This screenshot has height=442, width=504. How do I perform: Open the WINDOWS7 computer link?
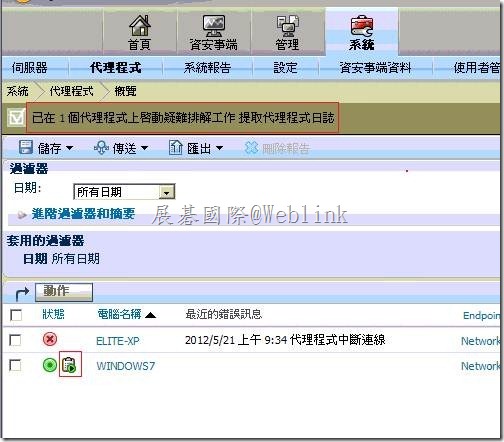(x=126, y=366)
